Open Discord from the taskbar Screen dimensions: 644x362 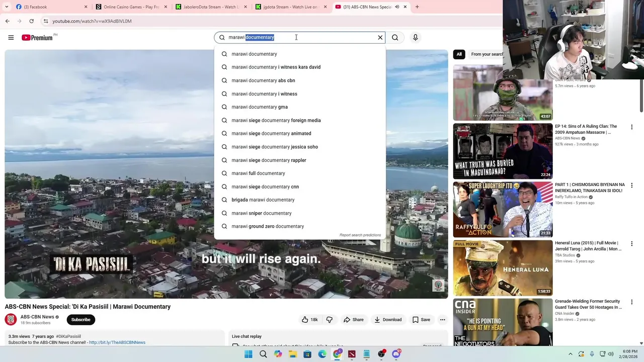[396, 354]
